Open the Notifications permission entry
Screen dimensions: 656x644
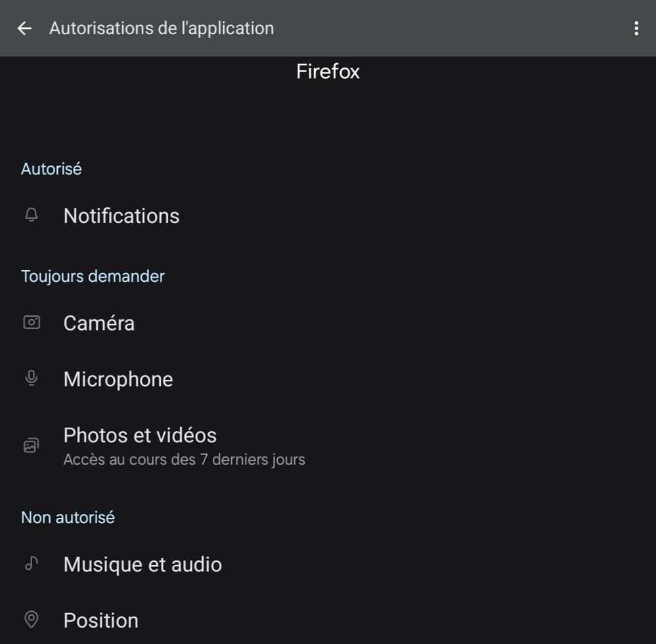pyautogui.click(x=121, y=216)
